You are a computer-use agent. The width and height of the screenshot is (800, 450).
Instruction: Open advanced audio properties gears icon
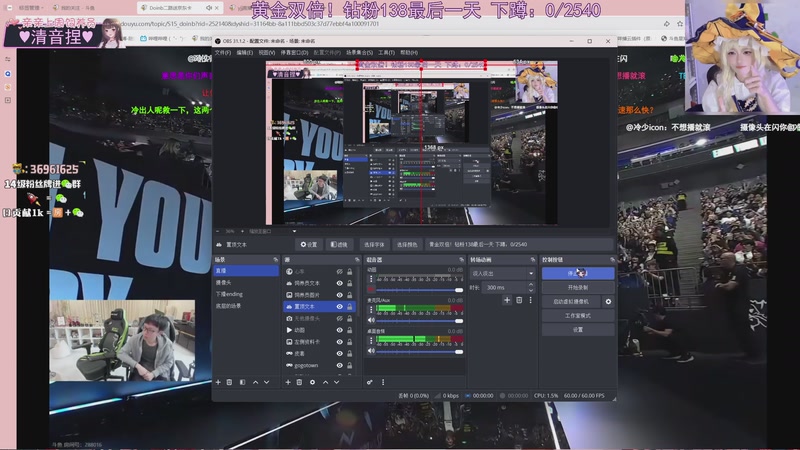click(369, 382)
